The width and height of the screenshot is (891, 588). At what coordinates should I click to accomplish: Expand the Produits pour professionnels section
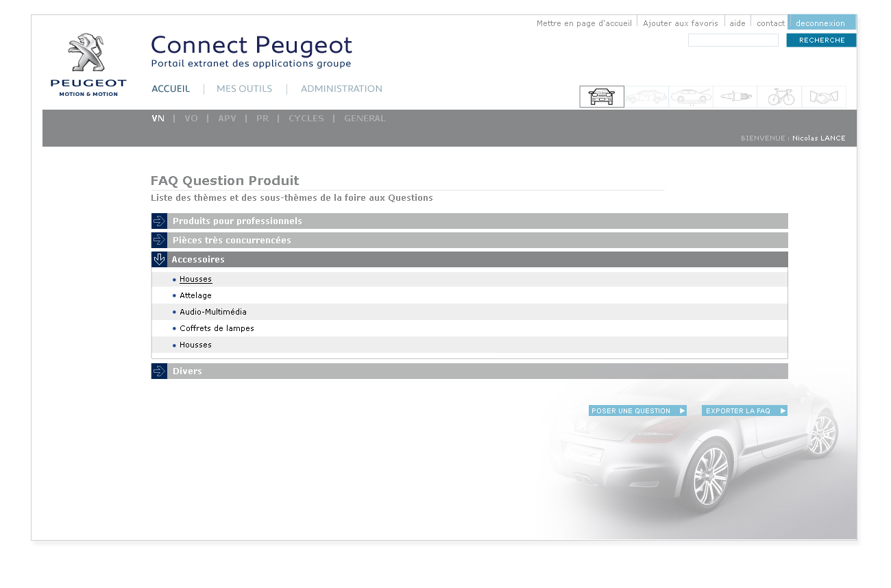point(159,221)
